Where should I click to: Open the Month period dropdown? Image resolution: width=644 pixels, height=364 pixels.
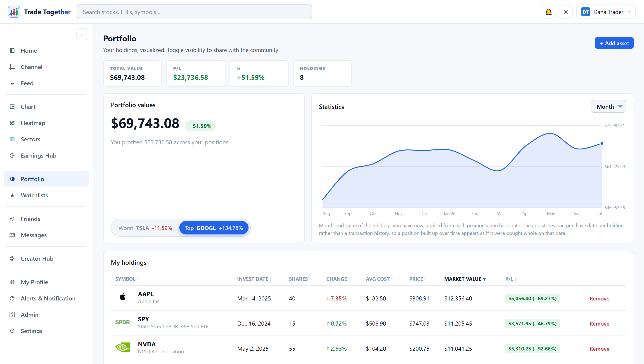pos(608,106)
